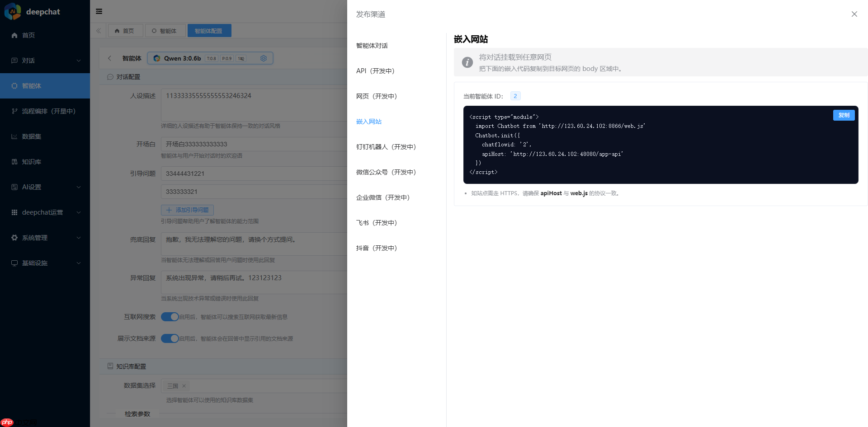
Task: Disable the 互联网搜索 toggle
Action: (170, 317)
